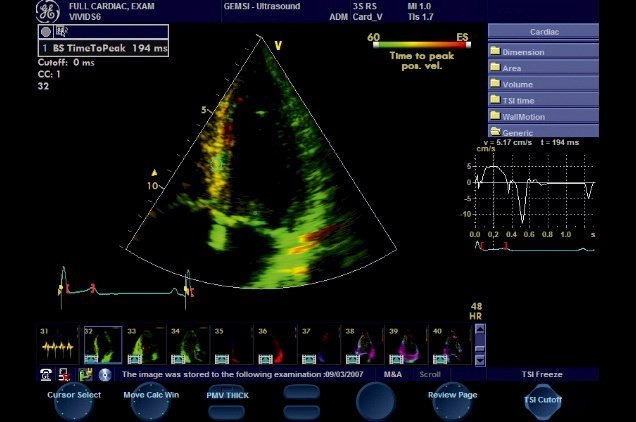Expand the Volume measurement folder
636x422 pixels.
pyautogui.click(x=543, y=84)
